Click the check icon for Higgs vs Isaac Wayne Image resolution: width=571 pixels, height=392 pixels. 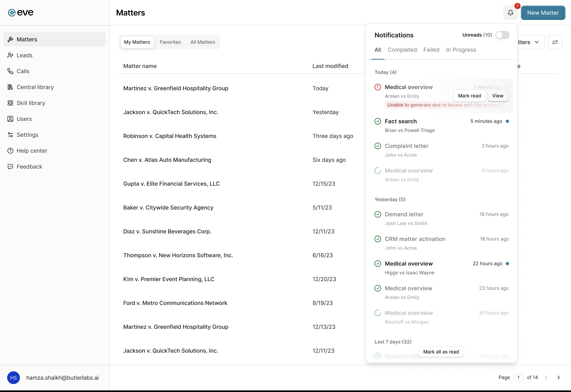pyautogui.click(x=378, y=264)
